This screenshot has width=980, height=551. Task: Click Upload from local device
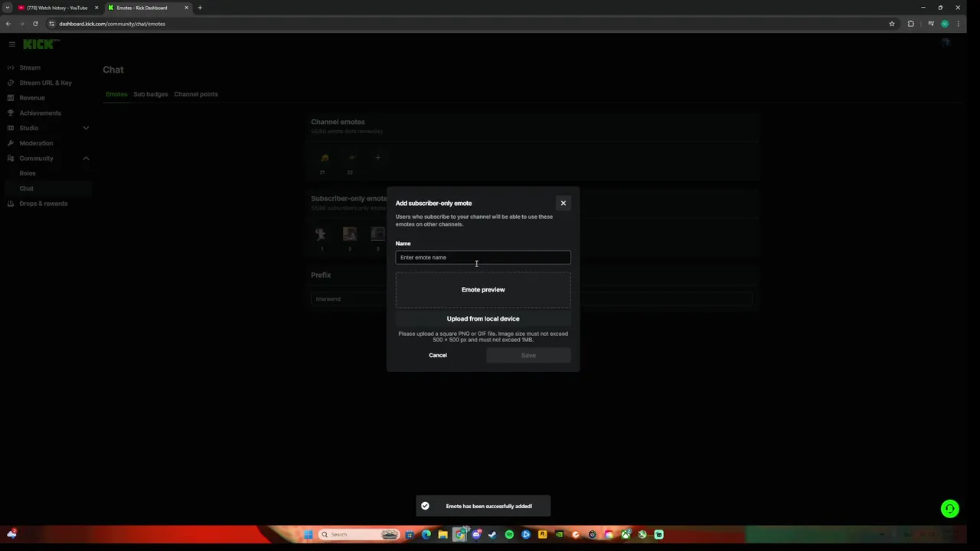[483, 318]
